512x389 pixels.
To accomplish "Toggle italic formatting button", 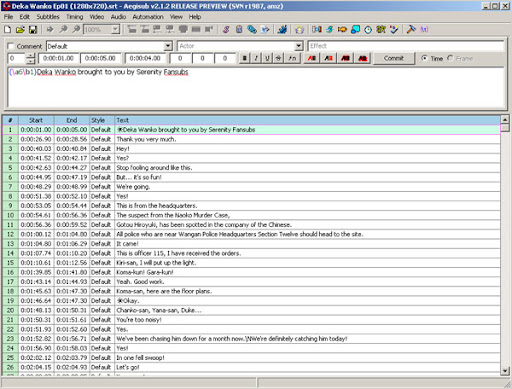I will 256,58.
